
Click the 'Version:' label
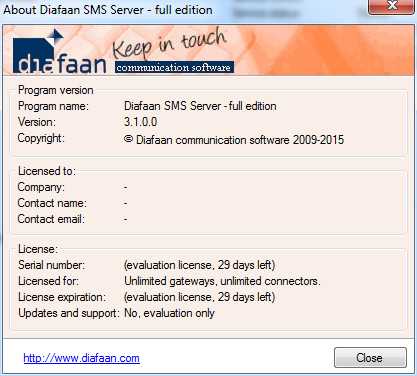coord(37,122)
